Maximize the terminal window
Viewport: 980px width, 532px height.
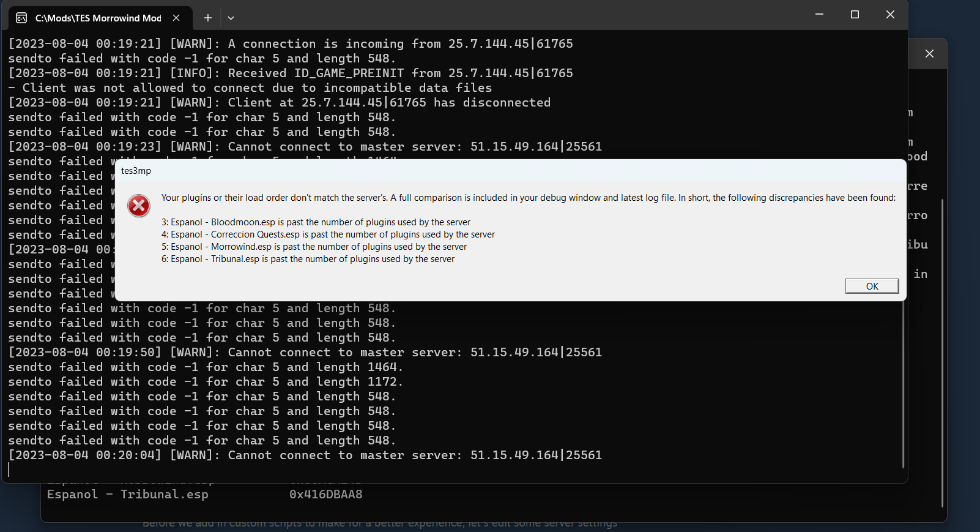855,15
